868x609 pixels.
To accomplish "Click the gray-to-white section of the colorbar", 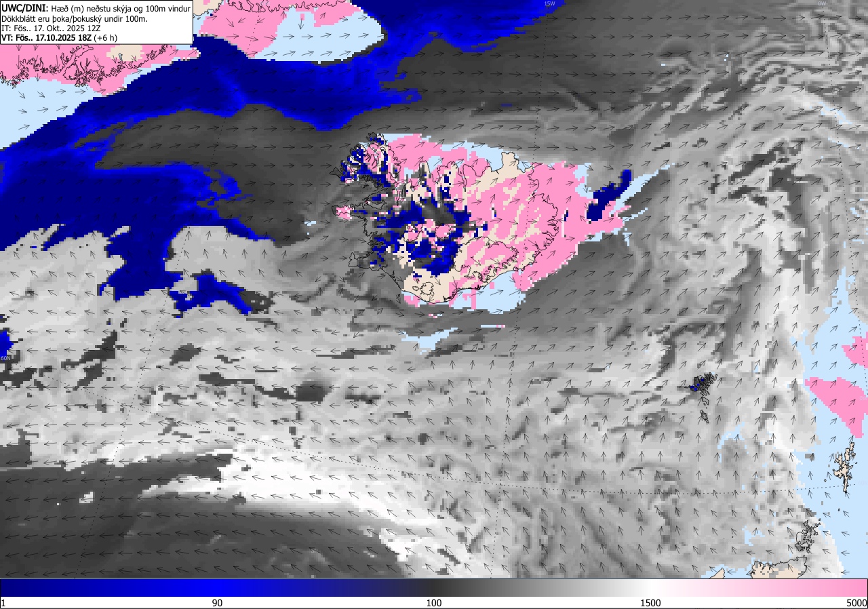I will click(x=542, y=587).
